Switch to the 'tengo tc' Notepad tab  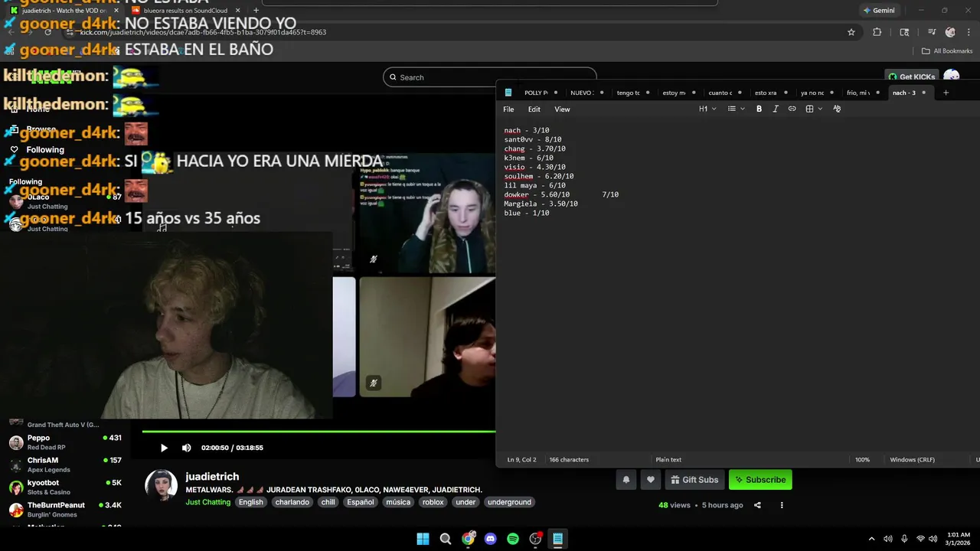[628, 93]
